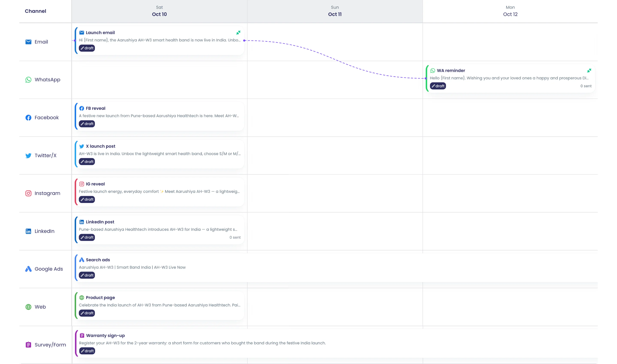Click the Survey/Form channel label
Image resolution: width=617 pixels, height=364 pixels.
[50, 345]
